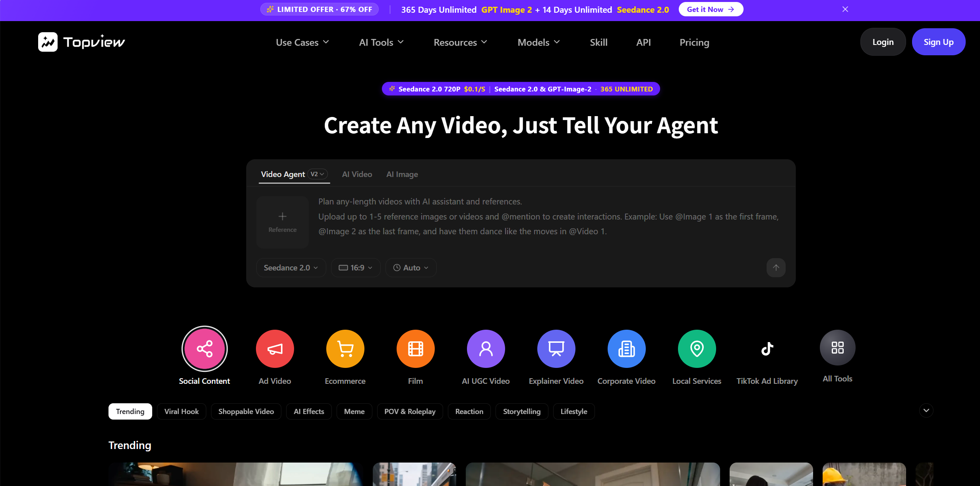Filter by POV & Roleplay
This screenshot has height=486, width=980.
click(410, 411)
